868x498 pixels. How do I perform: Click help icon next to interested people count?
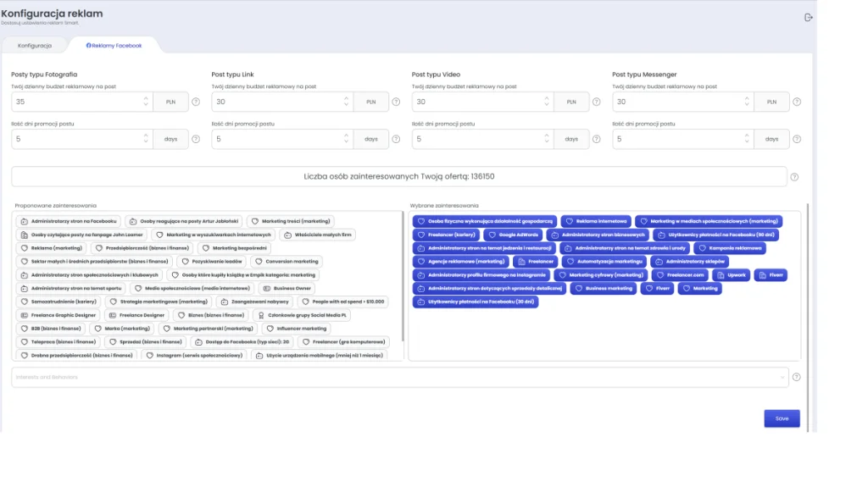[794, 177]
